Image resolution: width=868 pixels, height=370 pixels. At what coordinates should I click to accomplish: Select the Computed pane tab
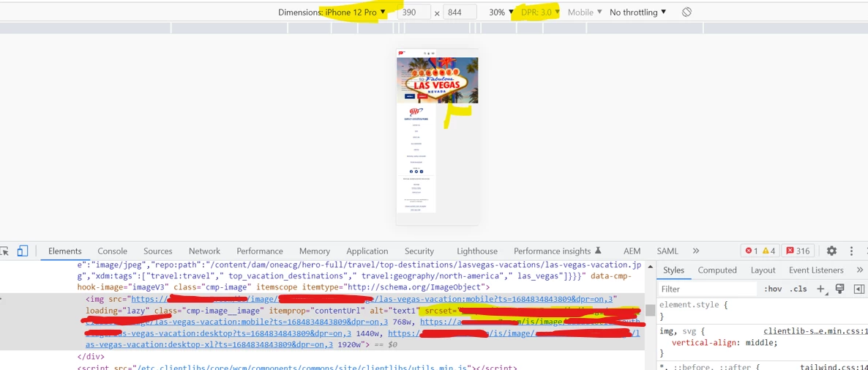point(717,270)
